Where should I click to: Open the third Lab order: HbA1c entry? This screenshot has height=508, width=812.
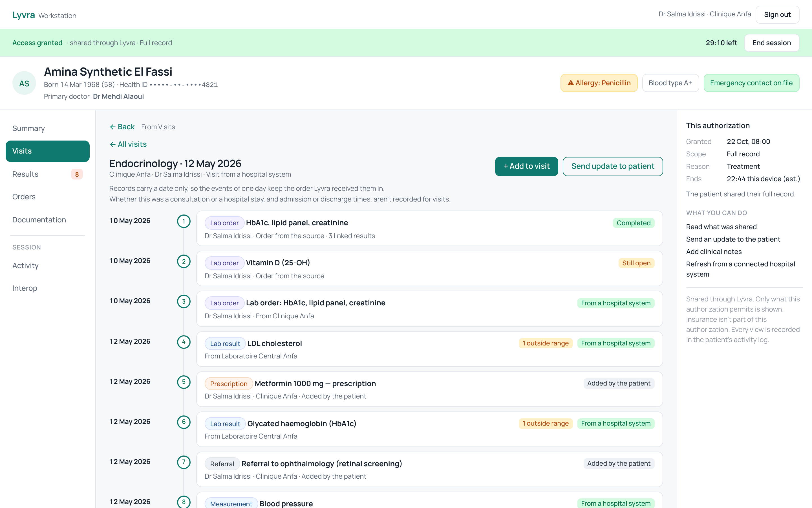[x=429, y=309]
